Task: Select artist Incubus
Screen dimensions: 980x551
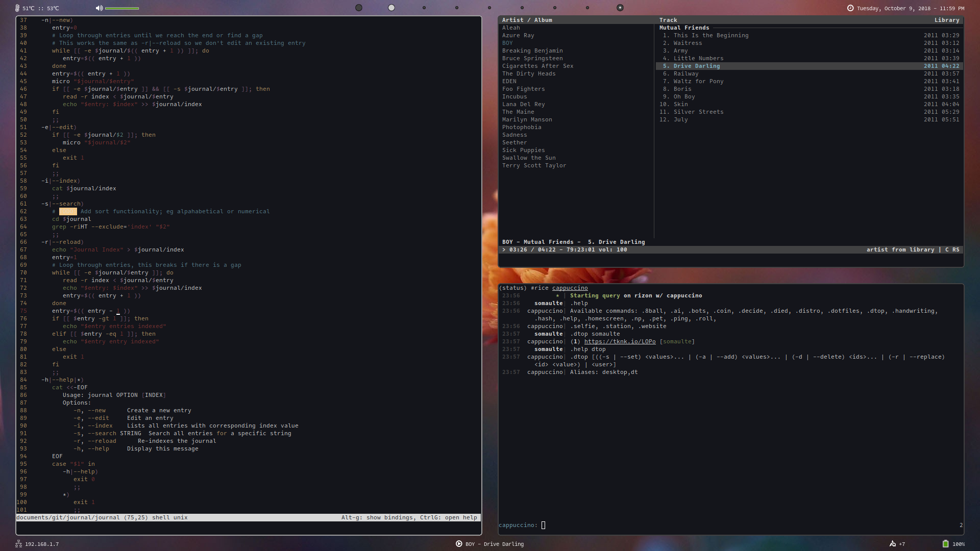Action: [514, 96]
